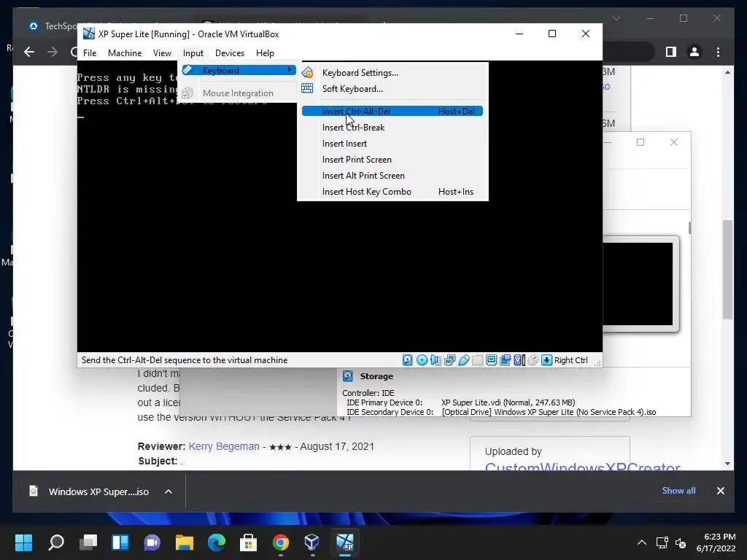Click the webpage vertical scrollbar thumb in Chrome
747x560 pixels.
727,270
